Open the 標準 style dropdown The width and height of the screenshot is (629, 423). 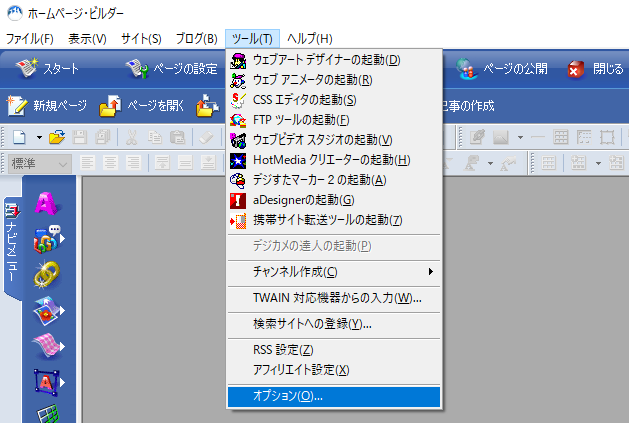point(39,163)
